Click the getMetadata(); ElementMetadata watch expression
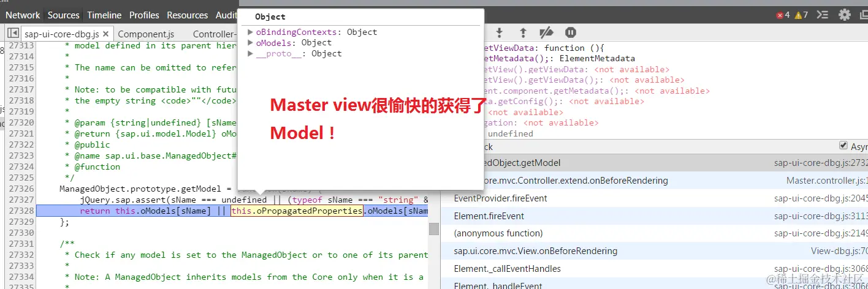Image resolution: width=868 pixels, height=289 pixels. (559, 59)
